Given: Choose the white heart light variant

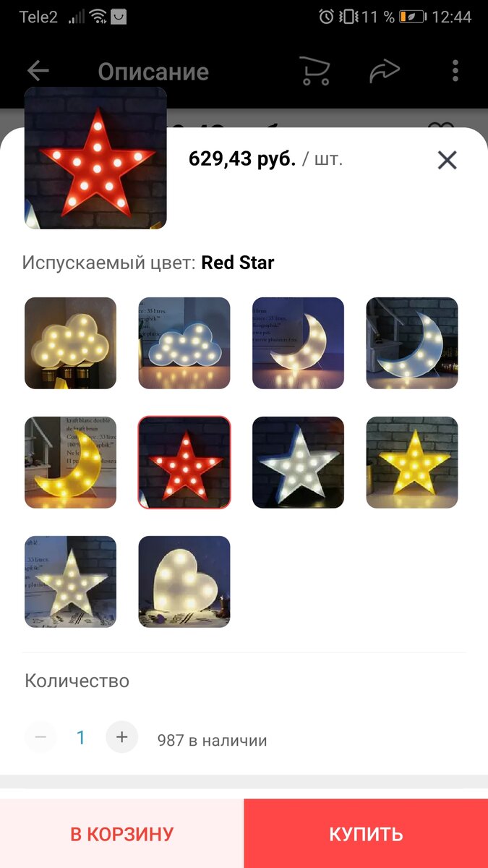Looking at the screenshot, I should (184, 582).
